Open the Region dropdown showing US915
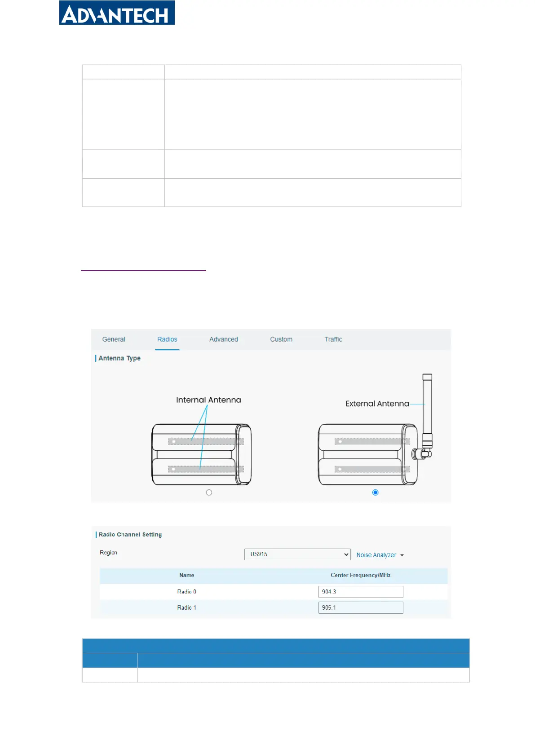The height and width of the screenshot is (756, 535). (x=297, y=554)
